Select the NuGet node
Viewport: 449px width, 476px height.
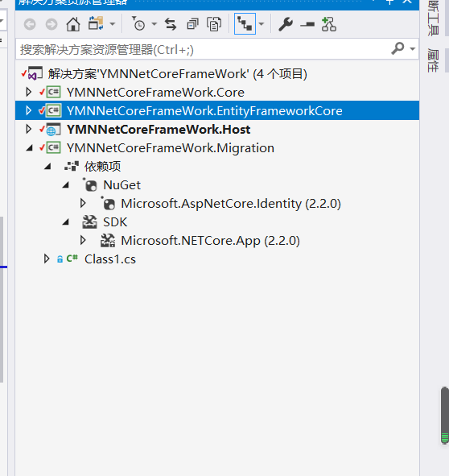tap(122, 185)
